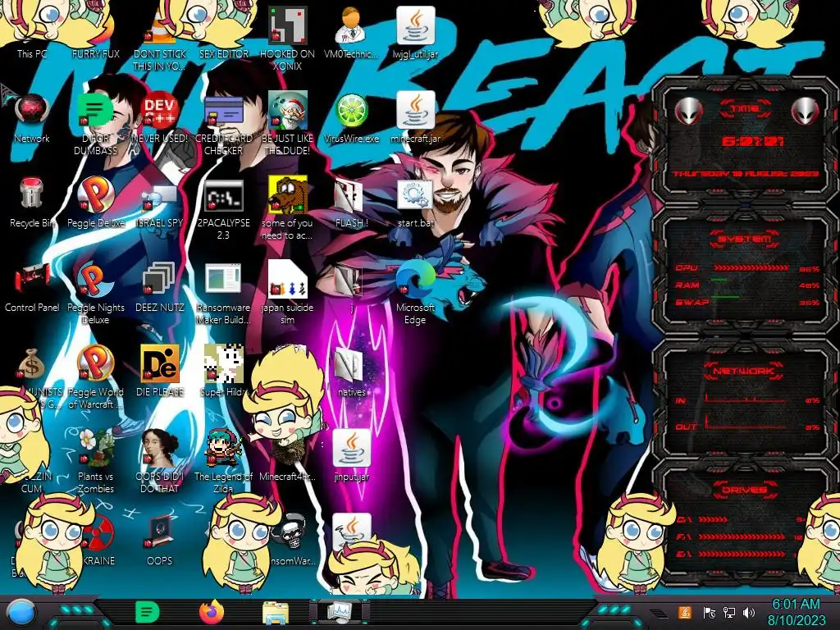Click the NETWORK gadget OUT graph
The image size is (840, 630).
(x=746, y=422)
